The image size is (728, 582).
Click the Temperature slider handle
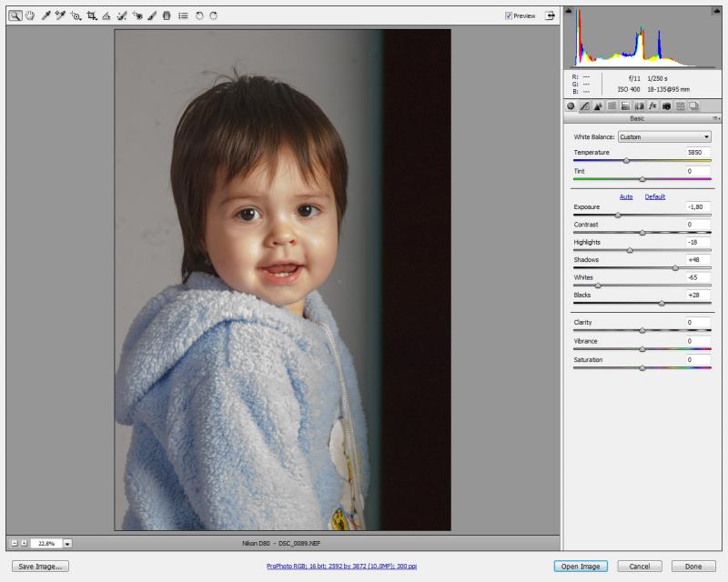coord(627,161)
